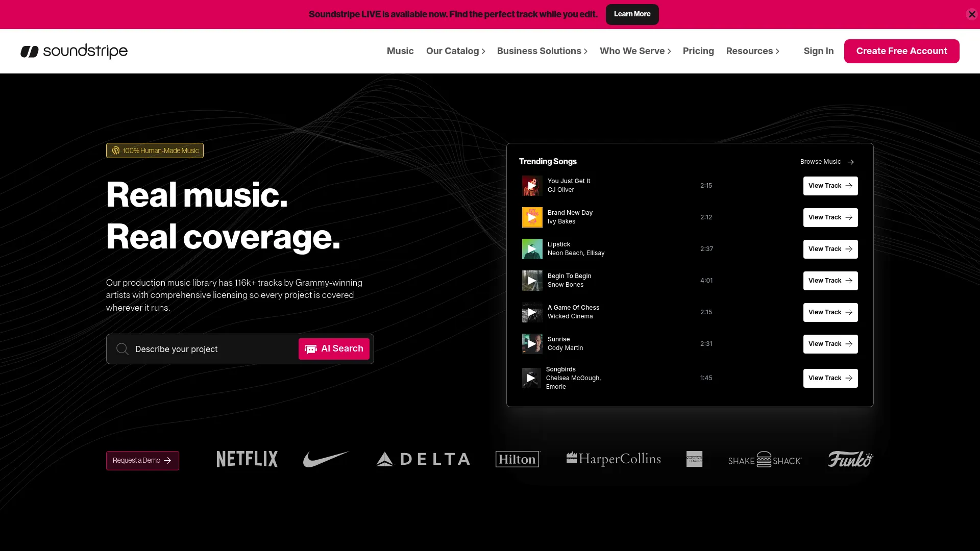
Task: Click the Trending Songs heading
Action: pos(548,161)
